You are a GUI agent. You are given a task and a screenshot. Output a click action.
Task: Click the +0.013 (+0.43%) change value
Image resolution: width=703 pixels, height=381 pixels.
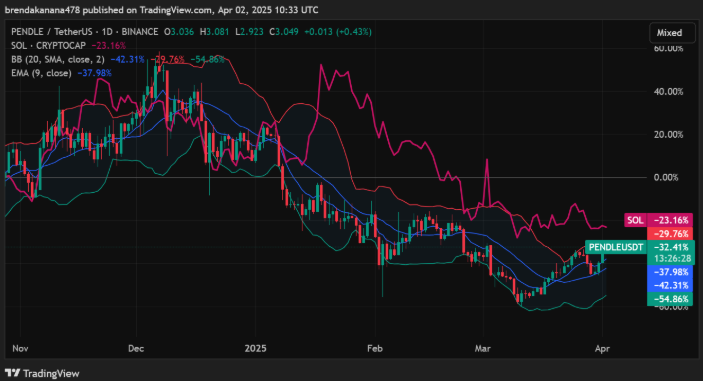[338, 32]
